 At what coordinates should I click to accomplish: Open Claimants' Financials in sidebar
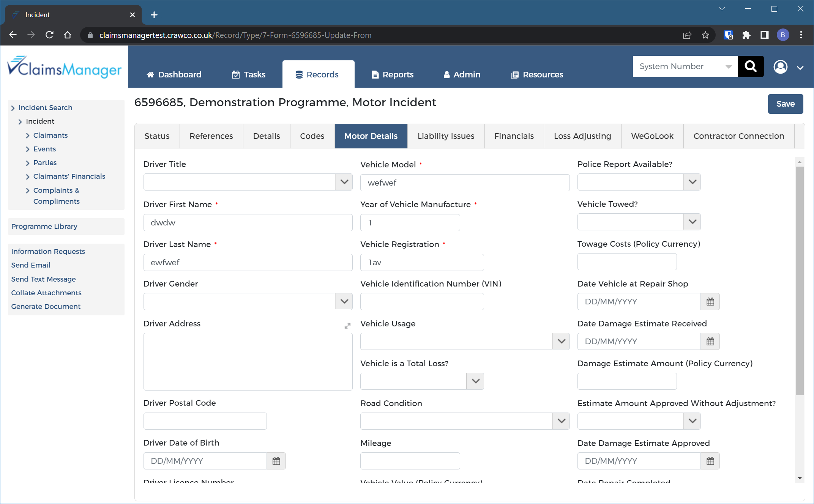coord(69,176)
